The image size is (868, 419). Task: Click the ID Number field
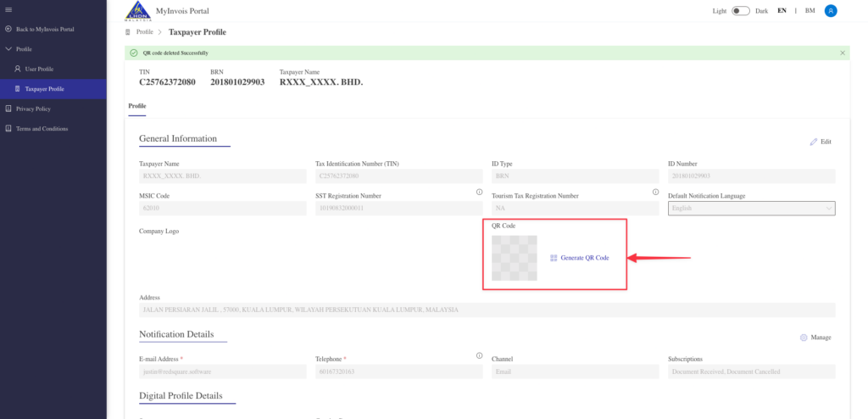[x=752, y=176]
